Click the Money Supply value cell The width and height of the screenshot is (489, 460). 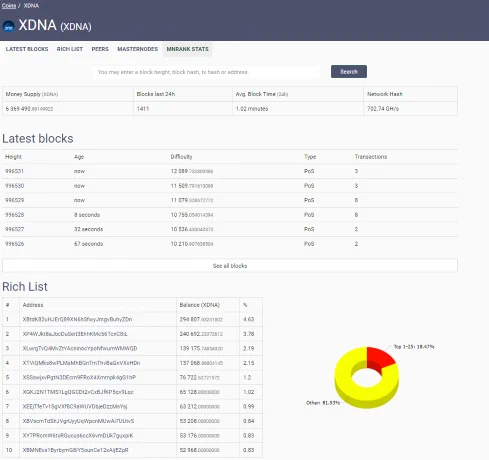(68, 109)
